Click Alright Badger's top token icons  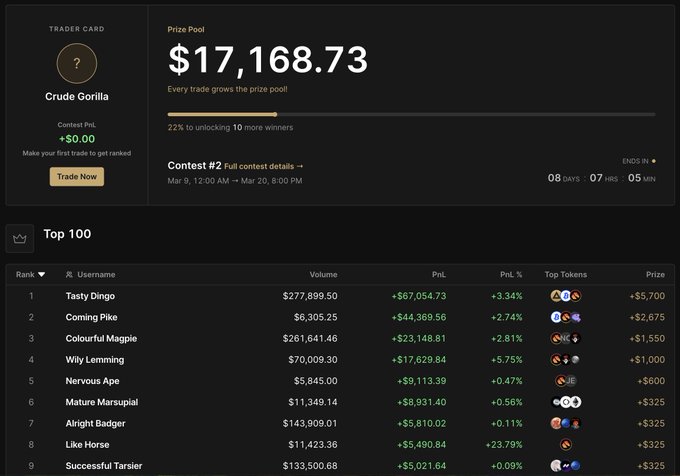point(566,424)
